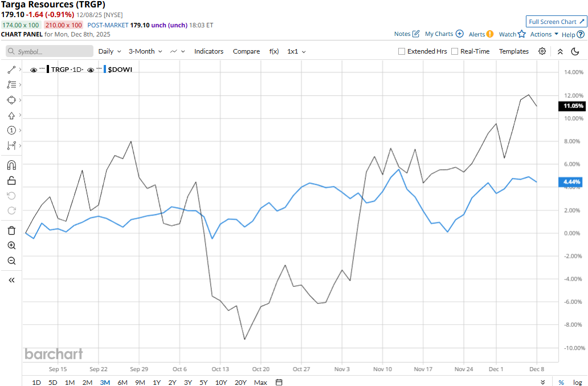Toggle the lock drawings padlock

(x=11, y=180)
